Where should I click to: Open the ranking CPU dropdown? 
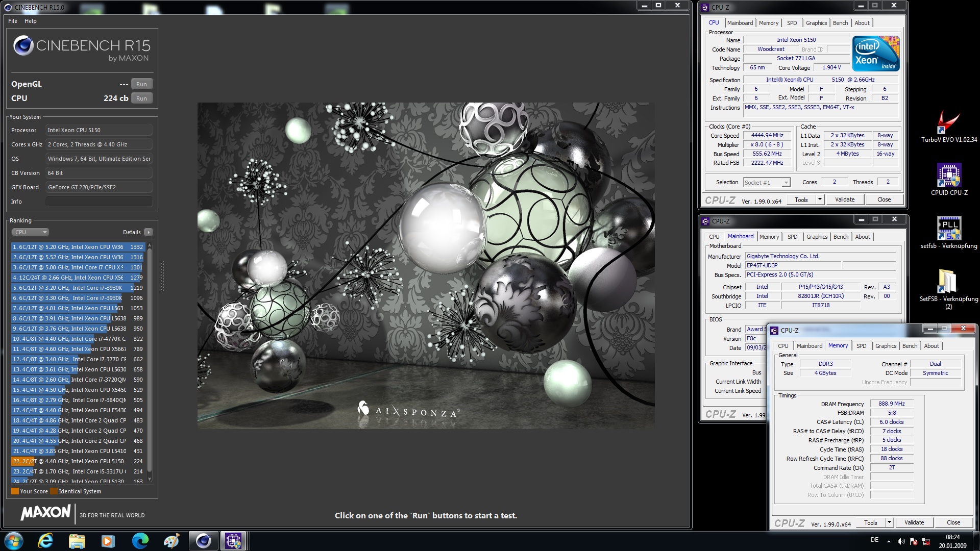tap(30, 232)
